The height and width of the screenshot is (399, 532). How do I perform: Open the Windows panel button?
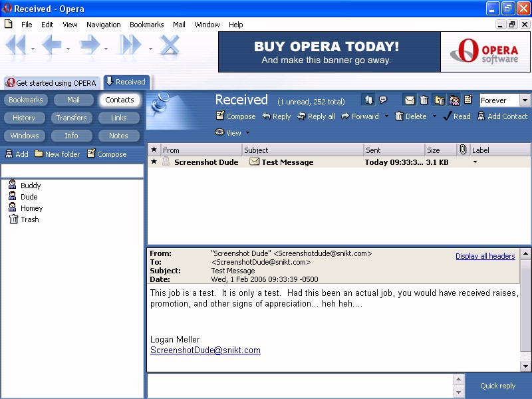coord(25,136)
